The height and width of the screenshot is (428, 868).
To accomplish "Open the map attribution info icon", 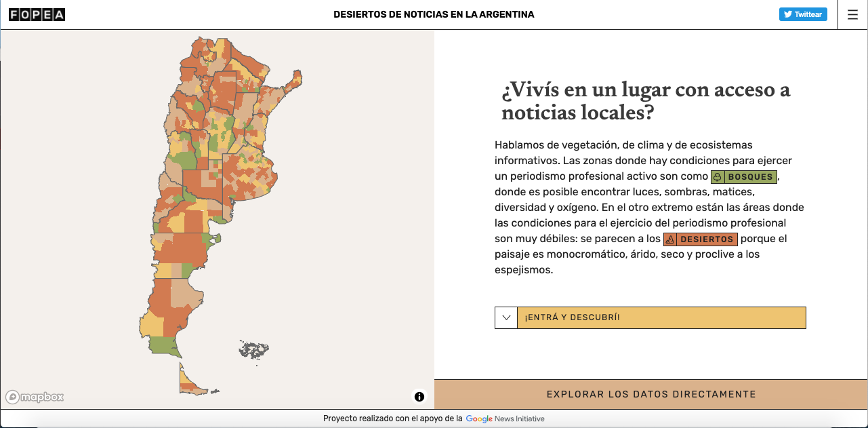I will 419,397.
